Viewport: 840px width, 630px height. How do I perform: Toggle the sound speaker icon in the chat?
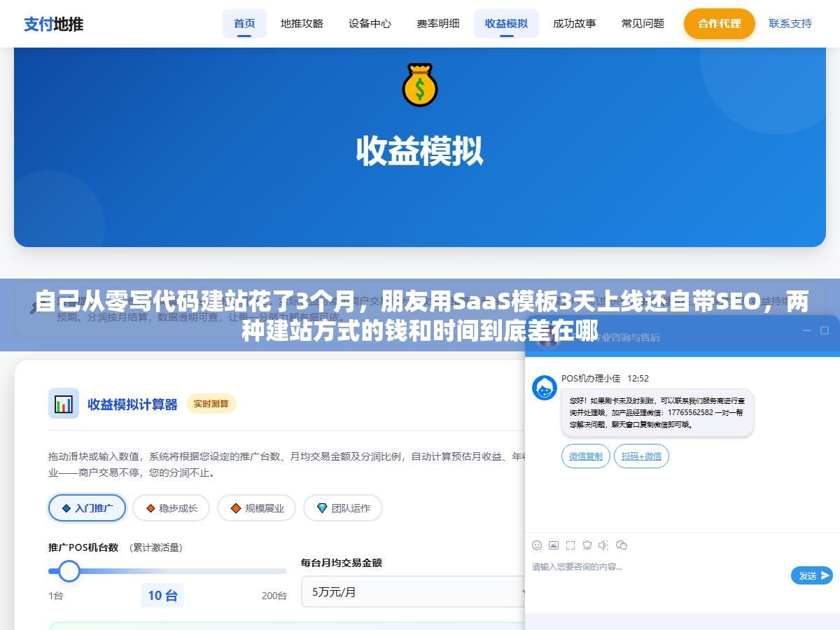pos(603,545)
